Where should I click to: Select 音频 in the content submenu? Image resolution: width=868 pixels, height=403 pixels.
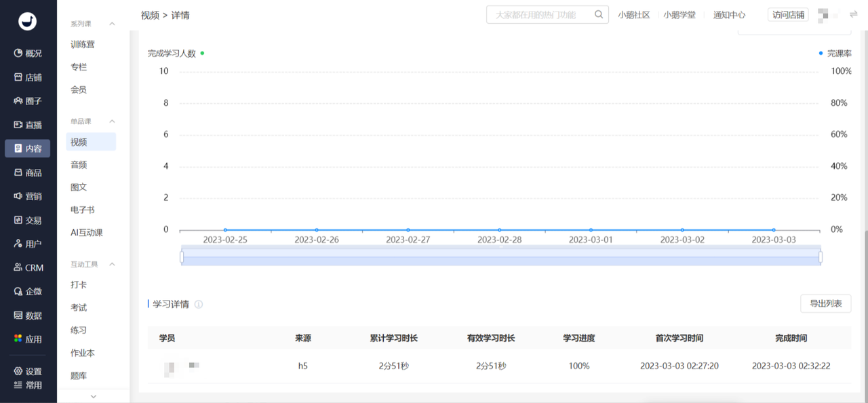79,165
